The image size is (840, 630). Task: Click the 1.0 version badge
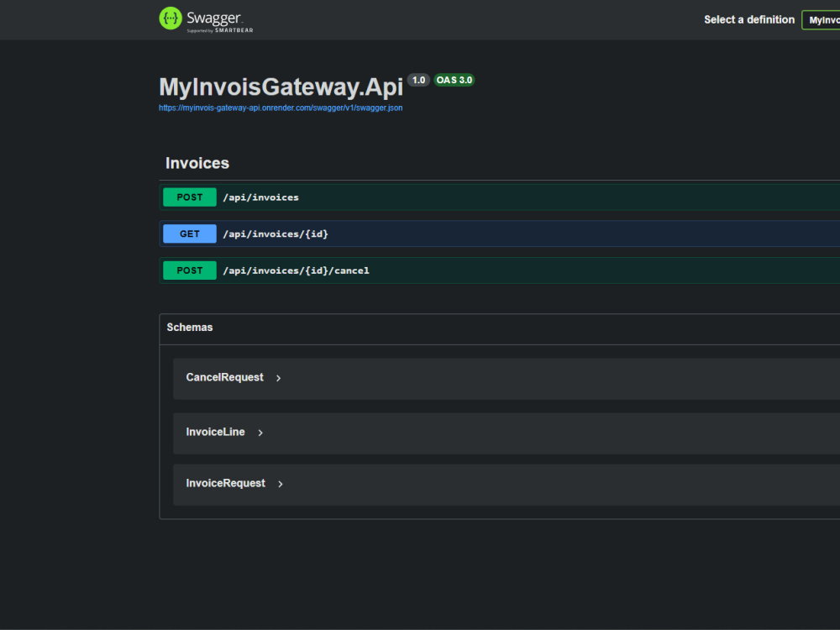tap(418, 81)
